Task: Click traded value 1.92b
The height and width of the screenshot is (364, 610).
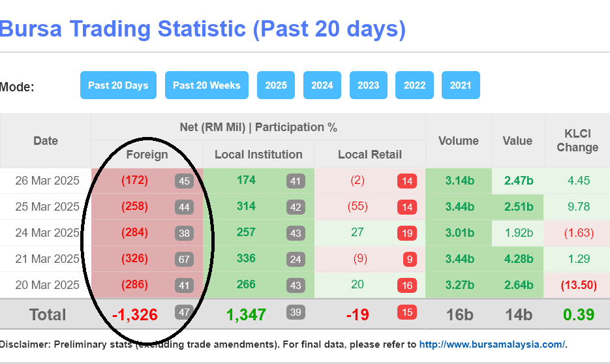Action: point(519,233)
